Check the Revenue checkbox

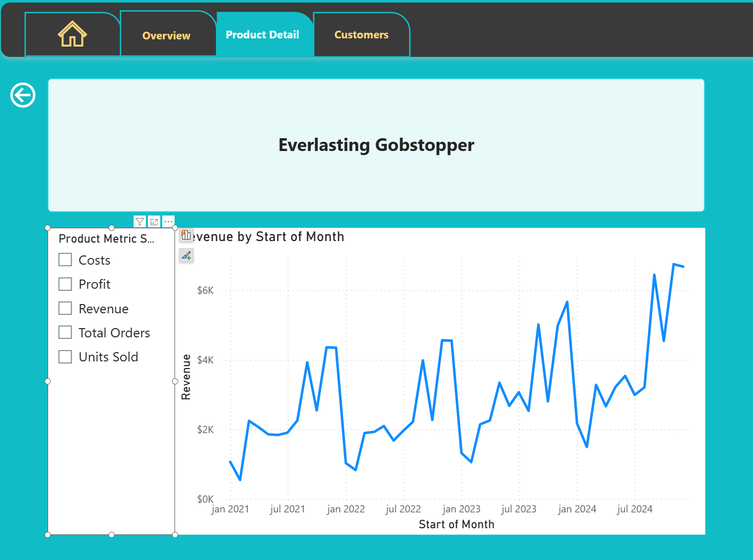point(65,308)
